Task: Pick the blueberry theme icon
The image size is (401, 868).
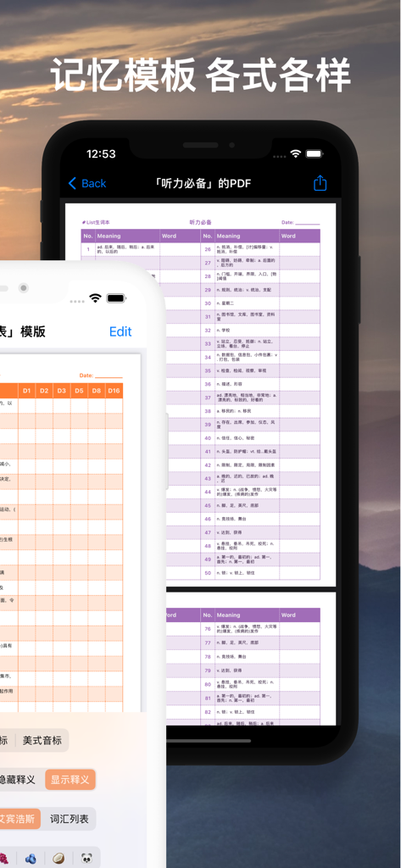Action: tap(31, 858)
